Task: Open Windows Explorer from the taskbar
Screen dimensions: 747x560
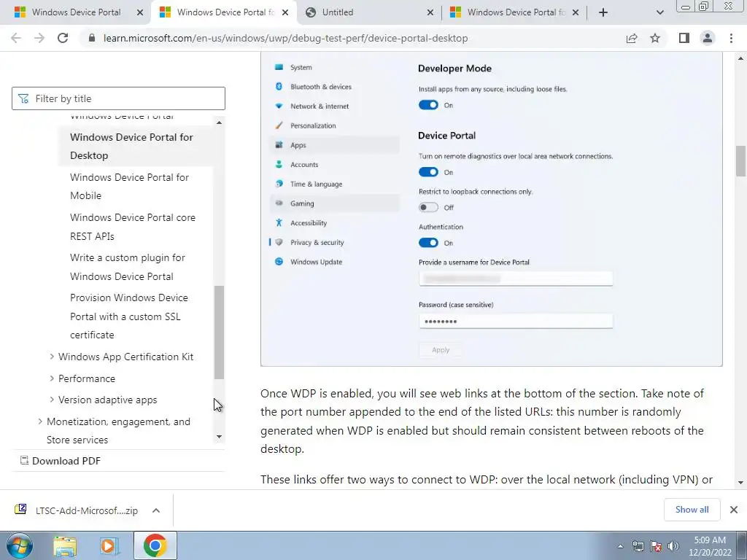Action: point(65,545)
